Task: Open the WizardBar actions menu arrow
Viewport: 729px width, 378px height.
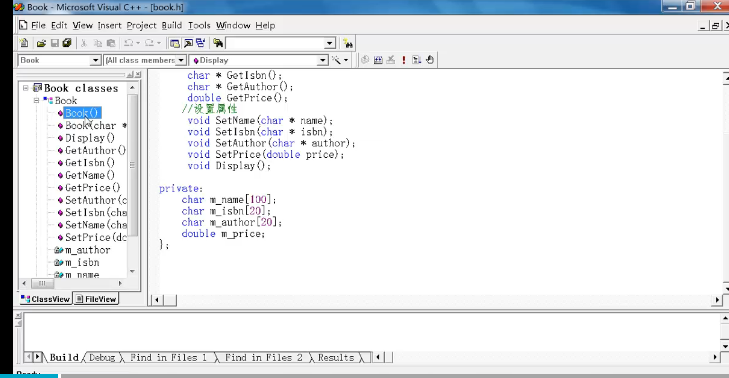Action: click(x=346, y=60)
